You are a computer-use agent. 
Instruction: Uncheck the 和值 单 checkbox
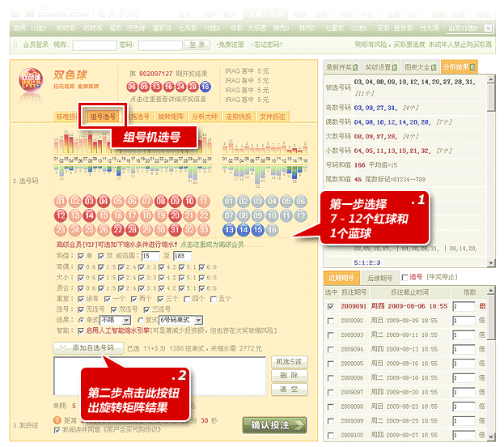click(81, 256)
